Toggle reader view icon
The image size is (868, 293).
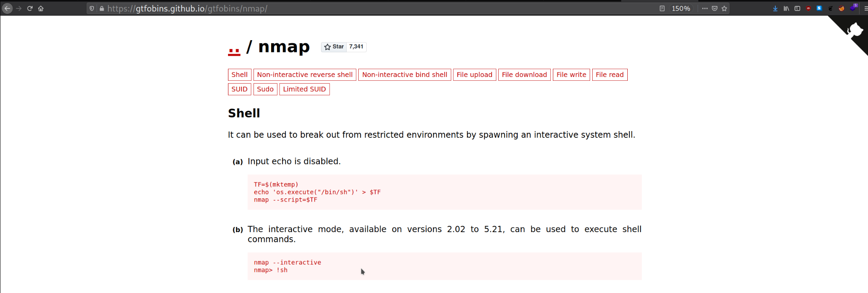click(x=662, y=8)
